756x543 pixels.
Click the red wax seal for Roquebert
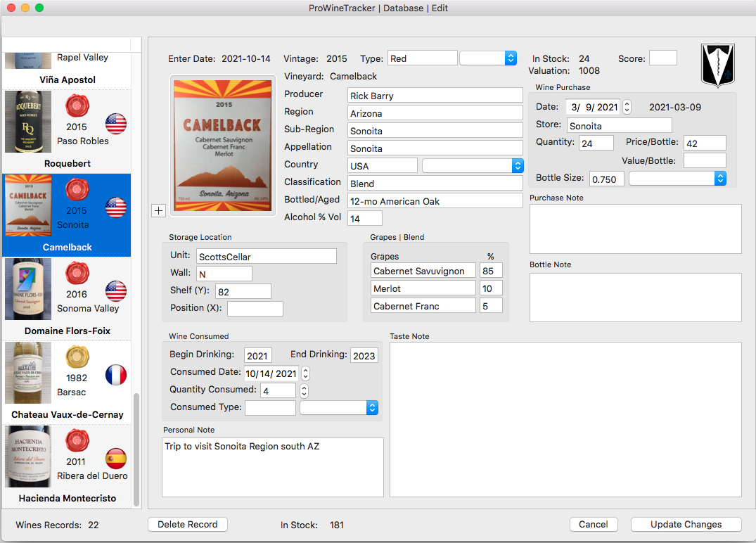(77, 107)
